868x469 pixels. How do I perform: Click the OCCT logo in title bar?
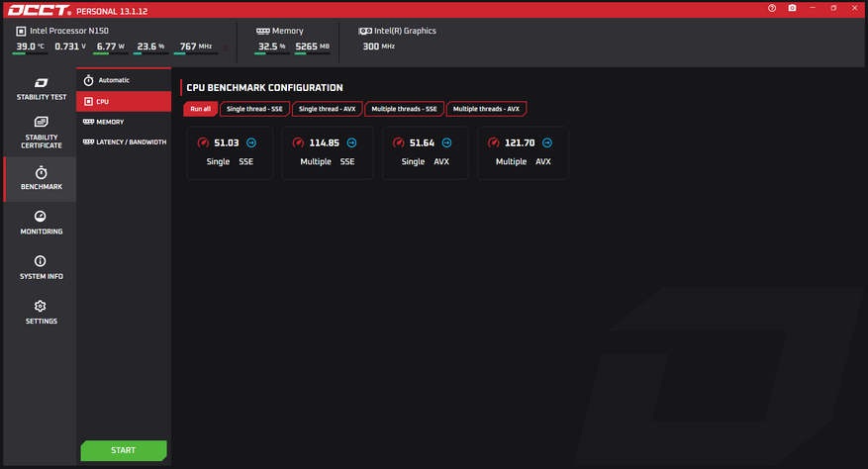click(40, 10)
